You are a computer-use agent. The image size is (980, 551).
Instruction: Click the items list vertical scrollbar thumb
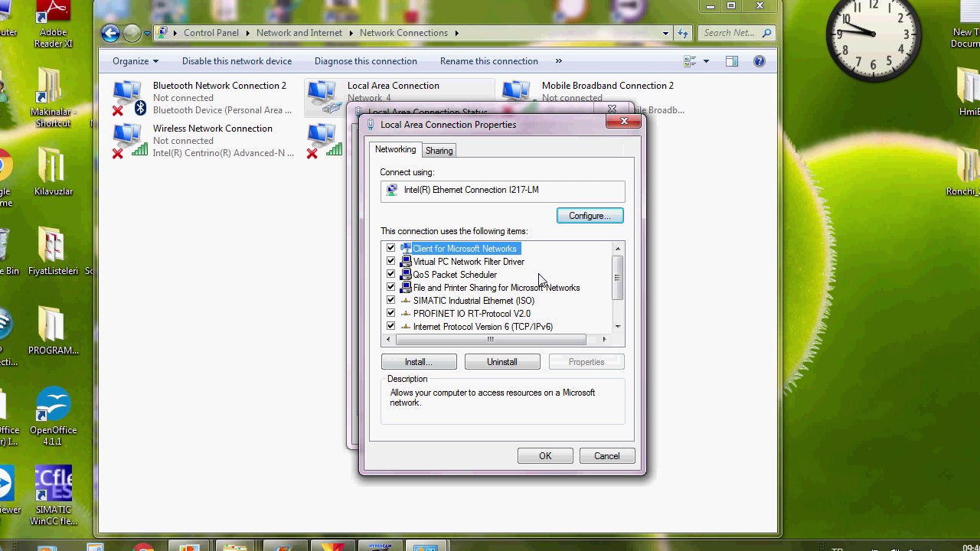[618, 277]
